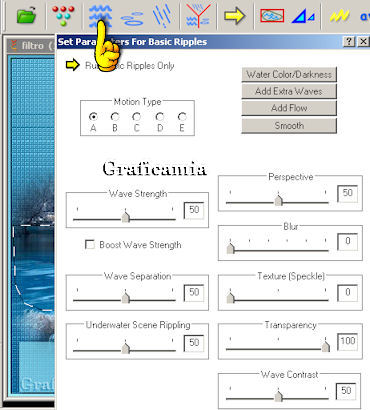Select Motion Type E radio button
This screenshot has height=410, width=370.
tap(182, 117)
